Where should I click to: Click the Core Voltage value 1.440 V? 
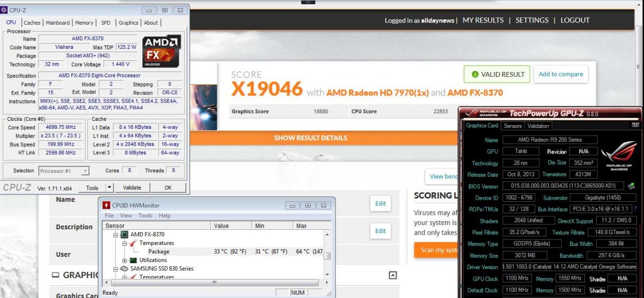coord(120,64)
